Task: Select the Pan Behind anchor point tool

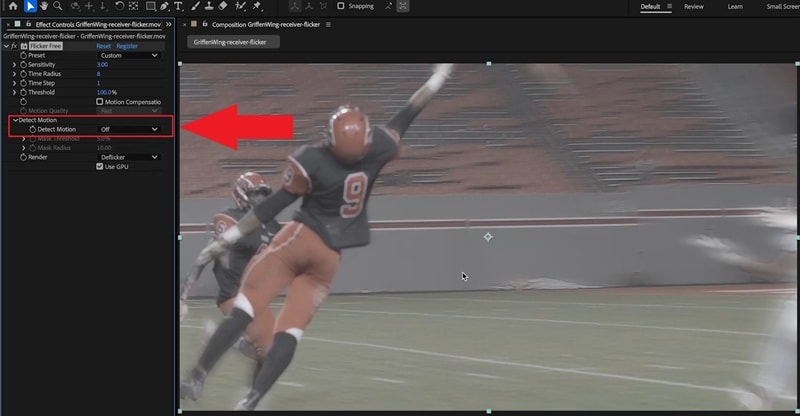Action: (x=134, y=6)
